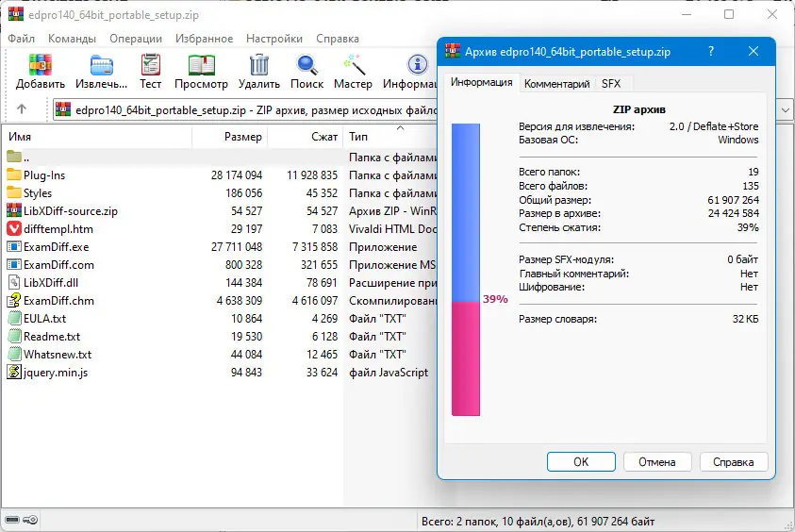Select the Readme.txt file icon
Viewport: 795px width, 532px height.
[x=14, y=336]
